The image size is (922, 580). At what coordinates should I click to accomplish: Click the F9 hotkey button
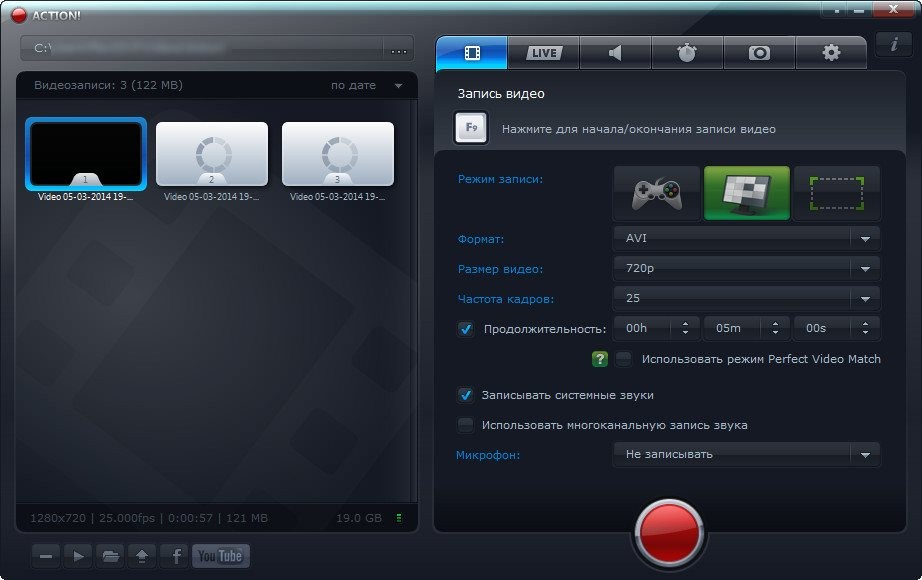pyautogui.click(x=471, y=128)
